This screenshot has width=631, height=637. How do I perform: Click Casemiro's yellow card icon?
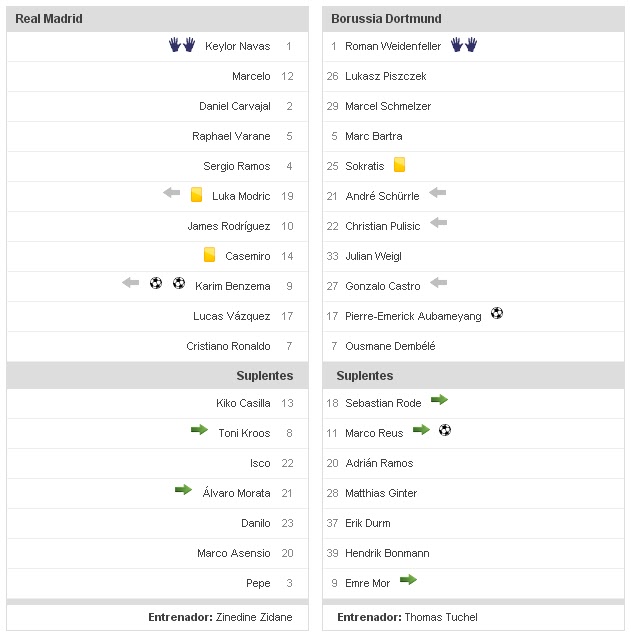coord(209,255)
